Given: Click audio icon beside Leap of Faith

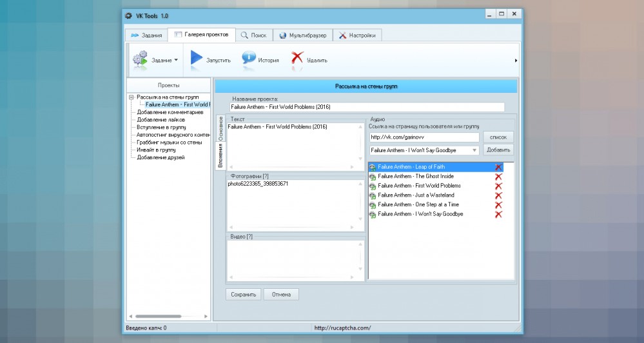Looking at the screenshot, I should pyautogui.click(x=373, y=167).
